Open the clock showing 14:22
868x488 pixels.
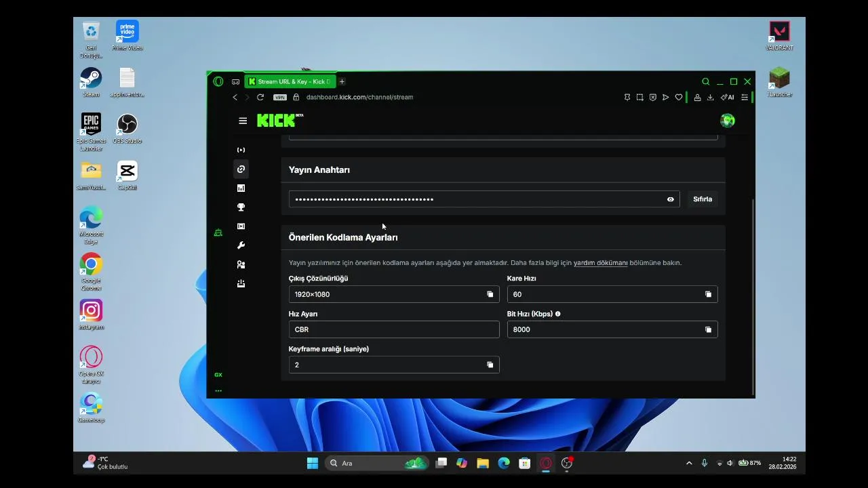point(783,463)
